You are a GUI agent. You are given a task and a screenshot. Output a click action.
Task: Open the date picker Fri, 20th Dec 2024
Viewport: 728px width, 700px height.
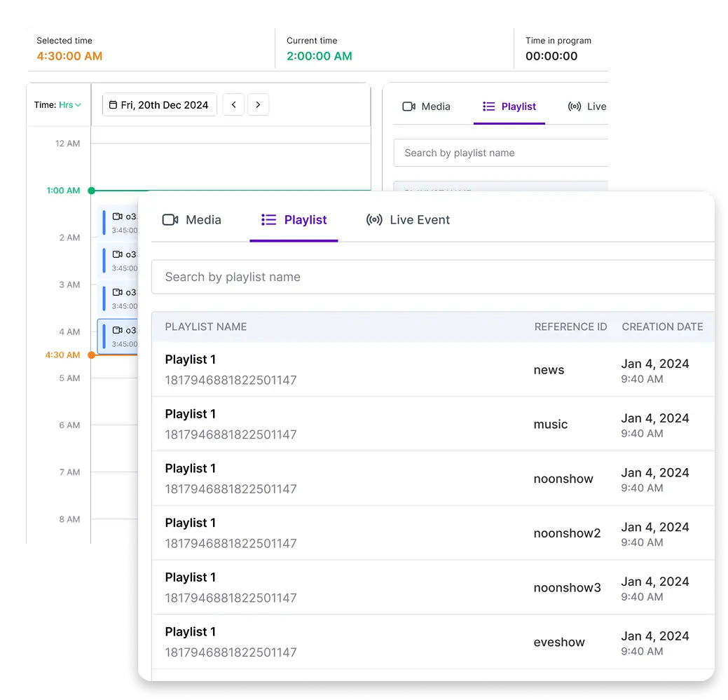159,105
